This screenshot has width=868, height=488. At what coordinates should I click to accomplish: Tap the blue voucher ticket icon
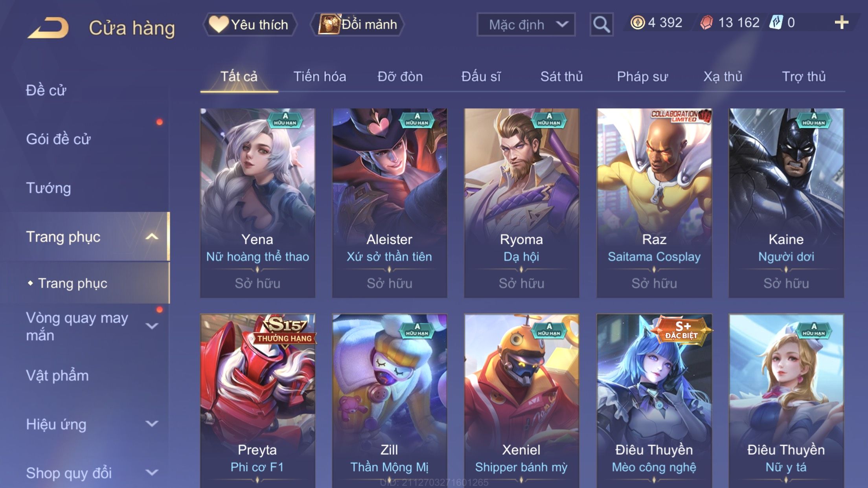click(776, 22)
